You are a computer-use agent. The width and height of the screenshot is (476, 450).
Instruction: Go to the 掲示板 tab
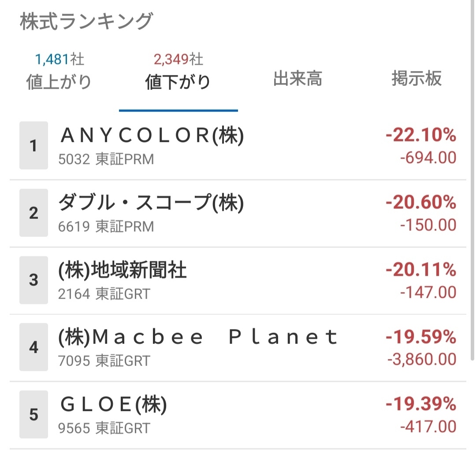[416, 79]
